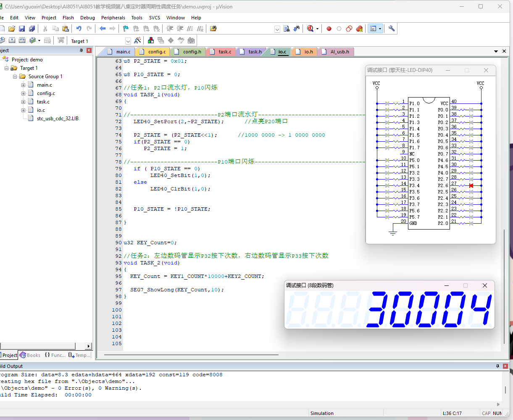Paste from clipboard
Viewport: 513px width, 420px height.
pos(66,29)
